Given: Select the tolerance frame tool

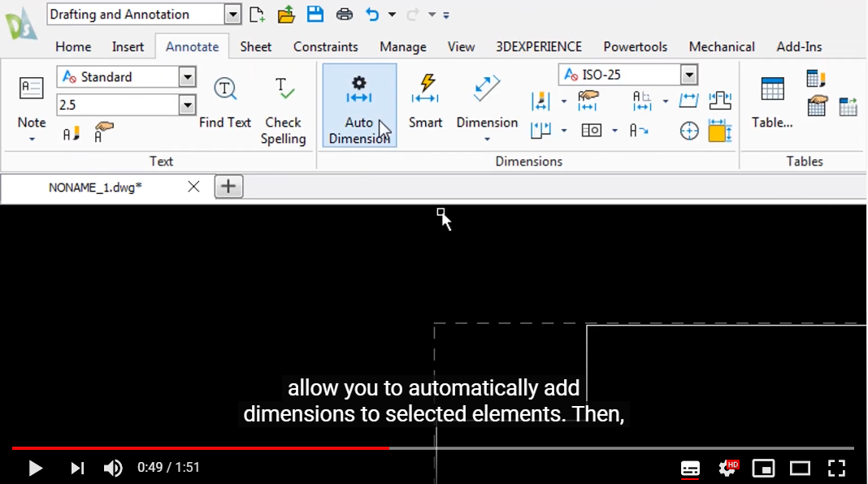Looking at the screenshot, I should [591, 131].
